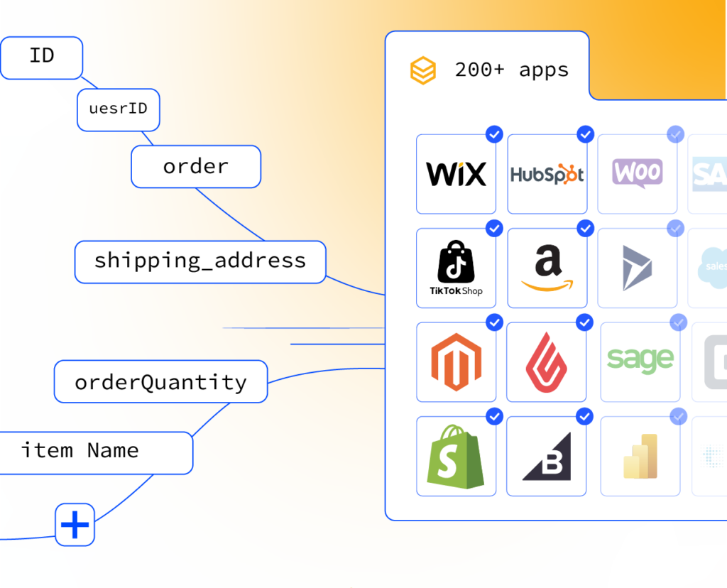Screen dimensions: 727x588
Task: Select the shipping_address field node
Action: pos(200,262)
